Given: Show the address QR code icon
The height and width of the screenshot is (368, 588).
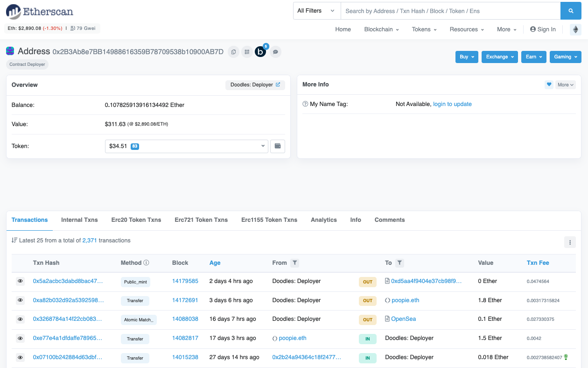Looking at the screenshot, I should click(247, 52).
